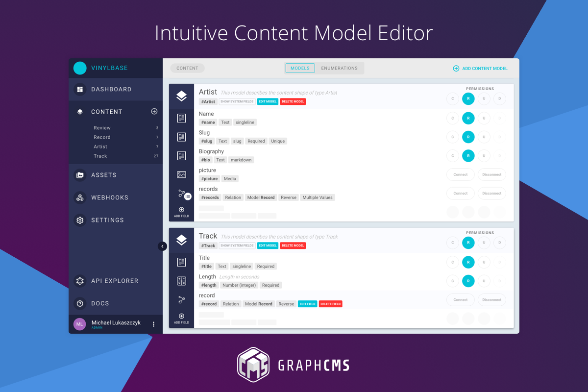Toggle Read permission on Artist model
The height and width of the screenshot is (392, 588).
(x=468, y=99)
